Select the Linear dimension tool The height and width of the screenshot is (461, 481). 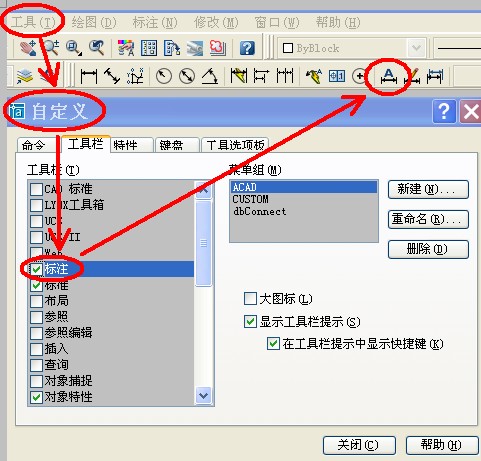click(x=89, y=76)
